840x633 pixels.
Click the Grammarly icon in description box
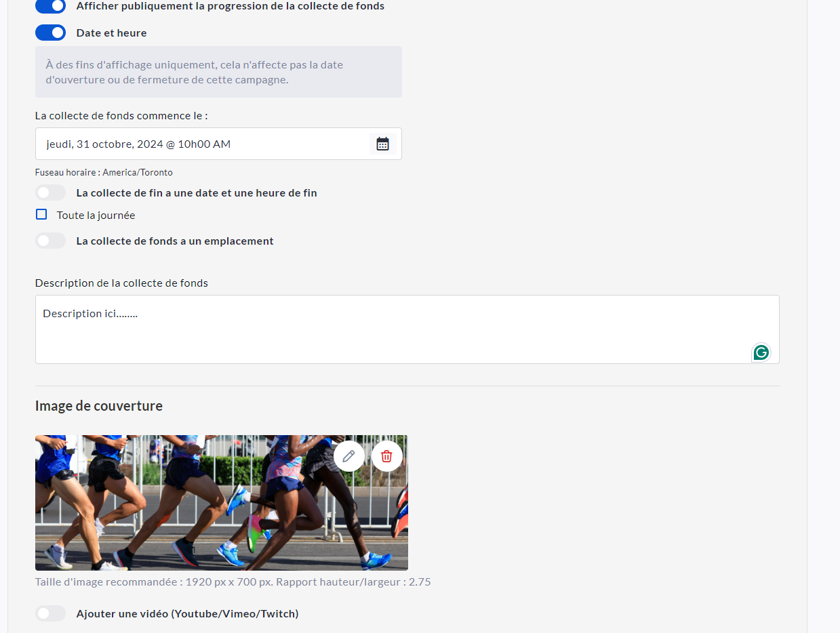761,352
